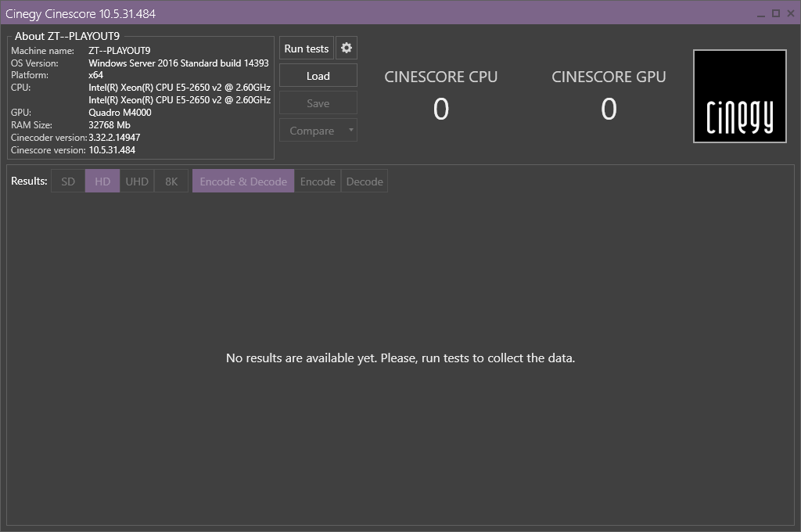Click Cinescore version 10.5.31.484 value
The image size is (801, 532).
pyautogui.click(x=112, y=150)
